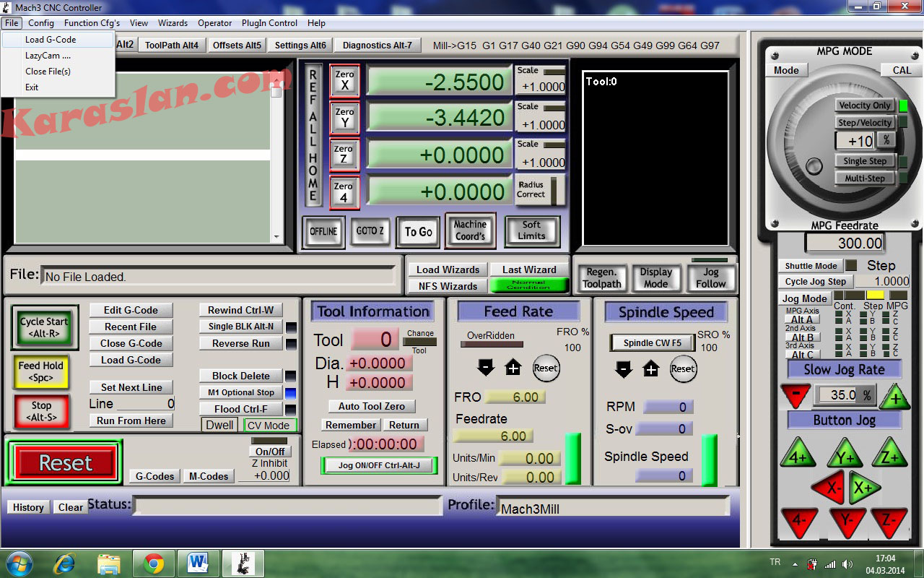Enable Multi-Step MPG mode
This screenshot has height=578, width=924.
(865, 178)
